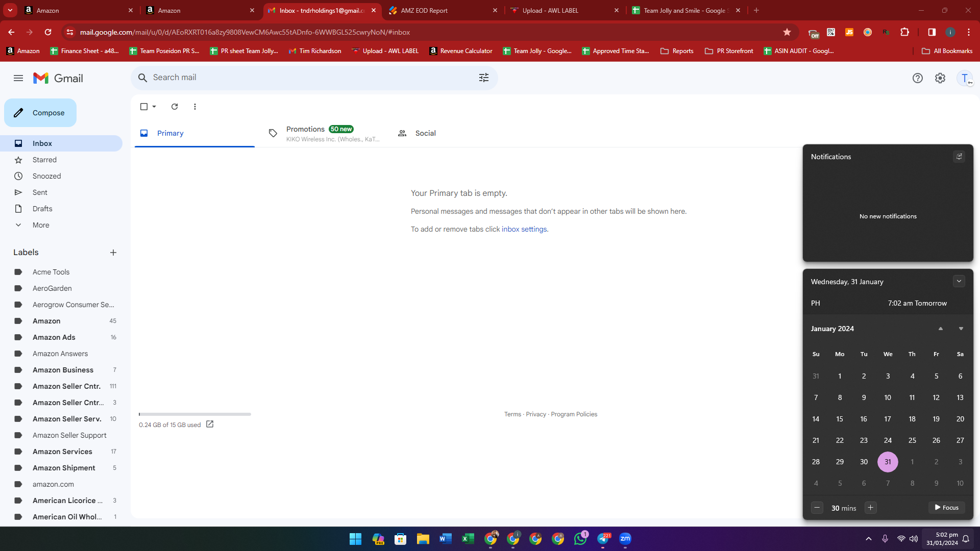Open WhatsApp from taskbar
The height and width of the screenshot is (551, 980).
pos(580,539)
